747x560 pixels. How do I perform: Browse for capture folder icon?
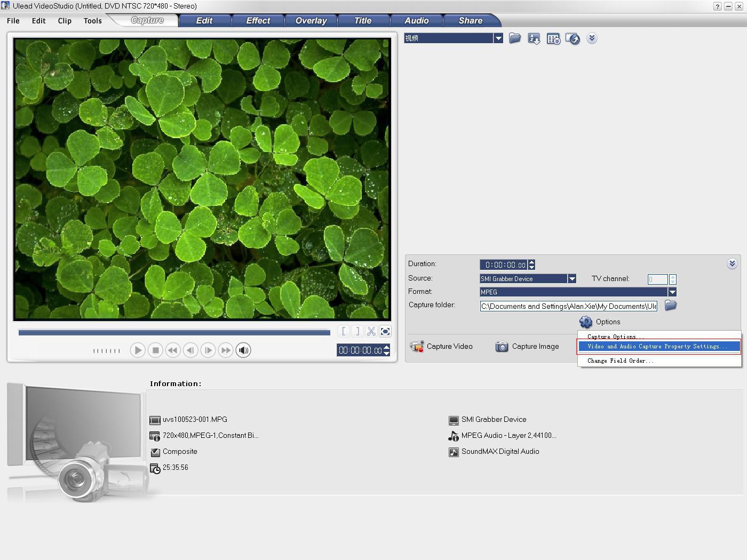pos(671,306)
